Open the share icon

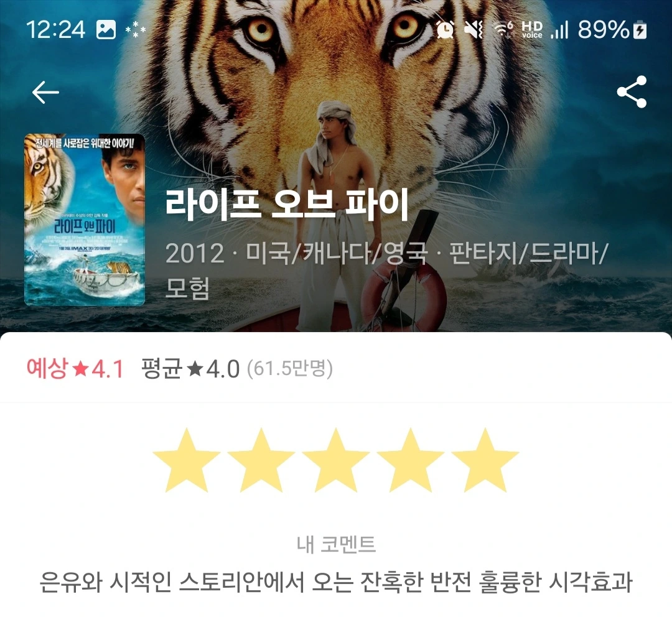[632, 91]
